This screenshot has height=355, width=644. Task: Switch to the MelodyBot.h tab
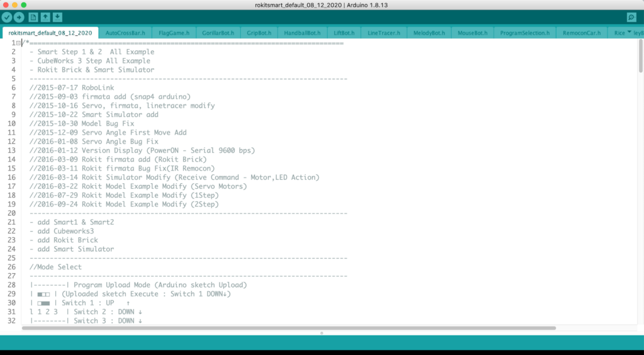click(429, 33)
